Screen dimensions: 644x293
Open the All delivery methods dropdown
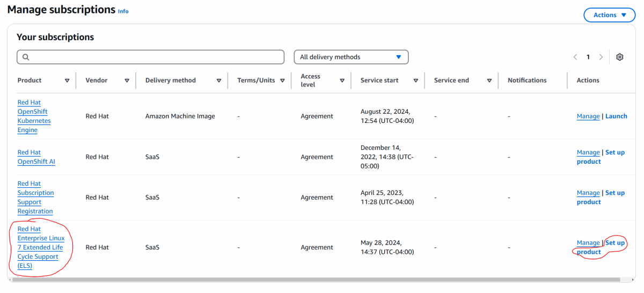pyautogui.click(x=351, y=57)
